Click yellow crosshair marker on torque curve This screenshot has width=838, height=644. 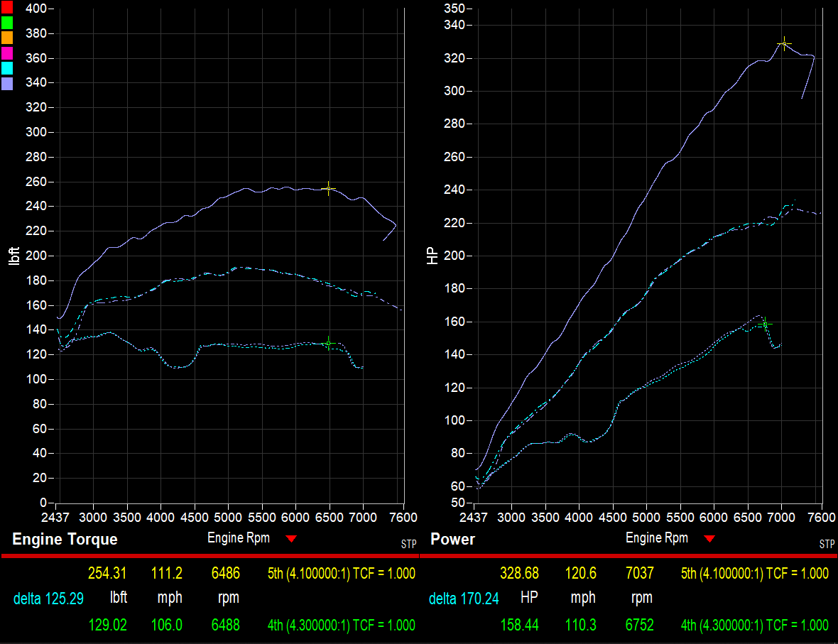click(328, 188)
